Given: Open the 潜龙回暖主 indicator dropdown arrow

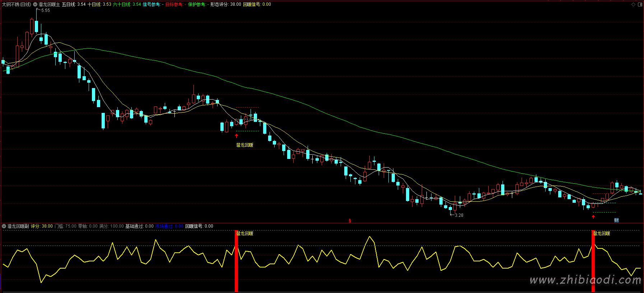Looking at the screenshot, I should coord(35,5).
